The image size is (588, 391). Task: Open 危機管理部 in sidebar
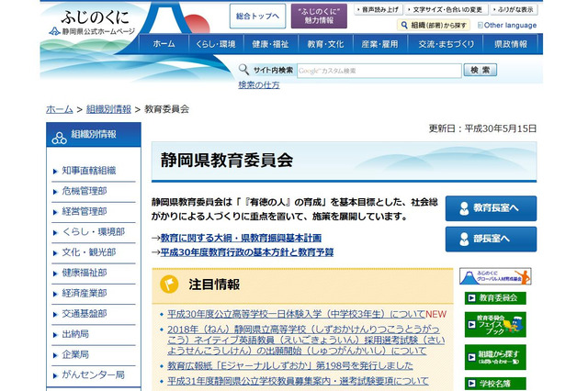coord(85,191)
